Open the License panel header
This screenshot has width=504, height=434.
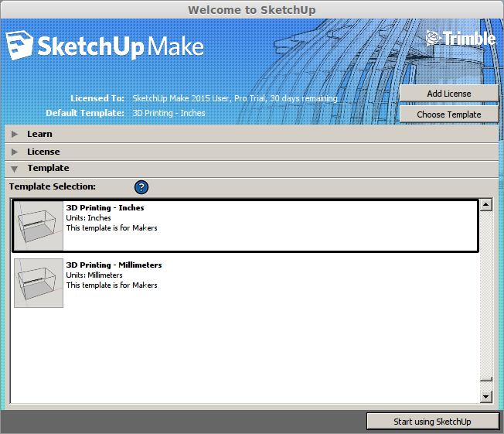click(252, 152)
